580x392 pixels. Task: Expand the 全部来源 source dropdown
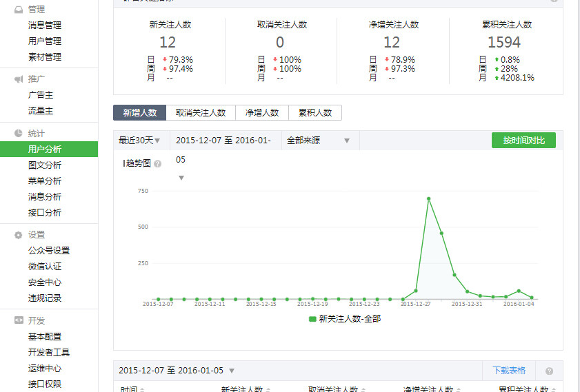click(x=318, y=141)
